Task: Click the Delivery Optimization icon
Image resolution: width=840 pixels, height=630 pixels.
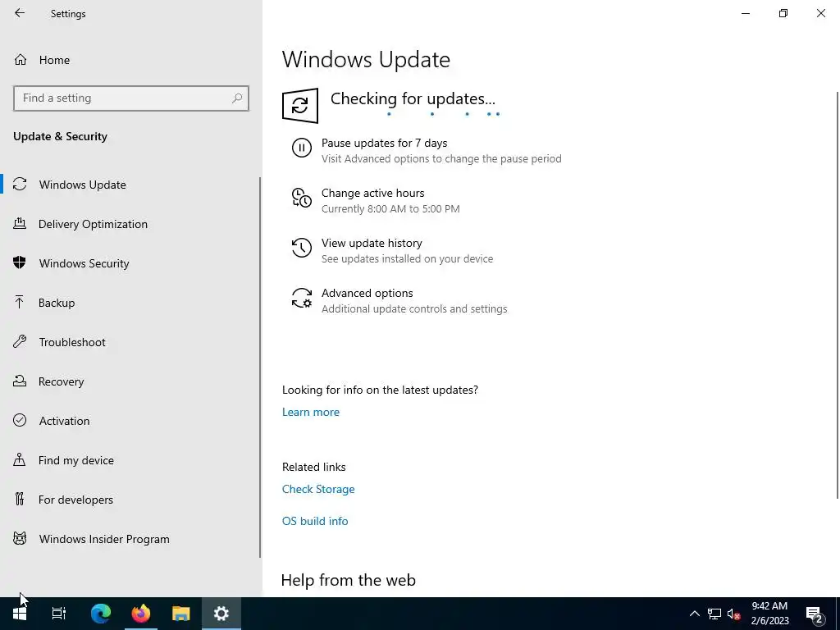Action: pos(20,224)
